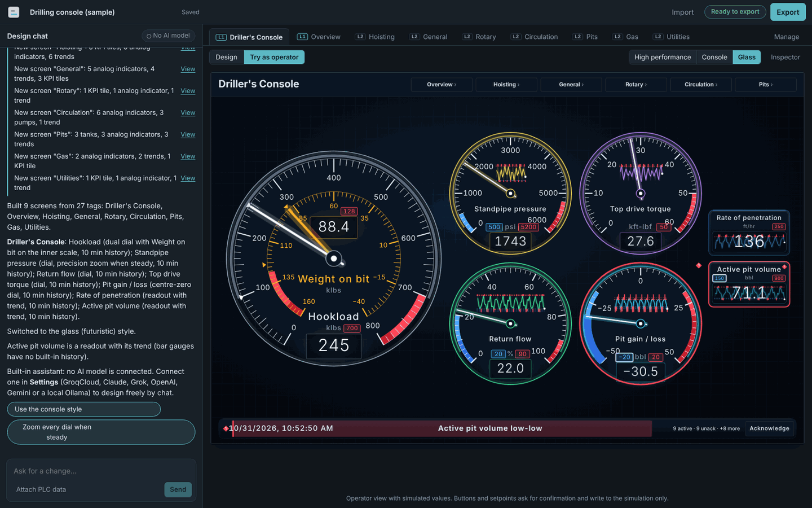Click the Import button
812x508 pixels.
(682, 12)
